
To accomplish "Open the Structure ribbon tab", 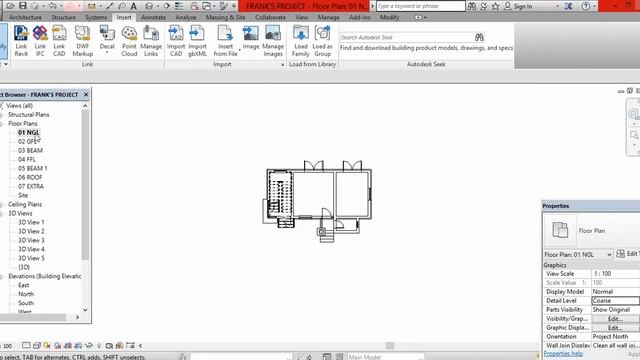I will [x=63, y=18].
